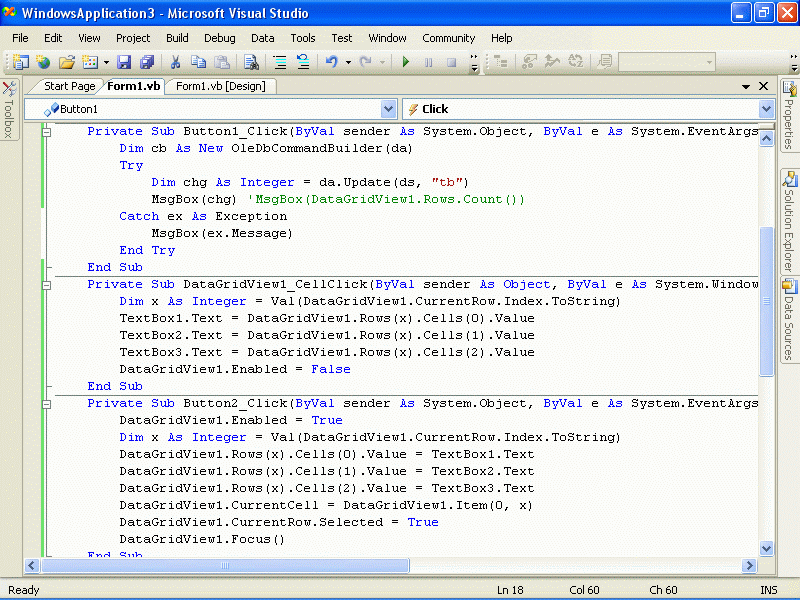Click the Add New Item icon
This screenshot has height=600, width=800.
pyautogui.click(x=90, y=62)
